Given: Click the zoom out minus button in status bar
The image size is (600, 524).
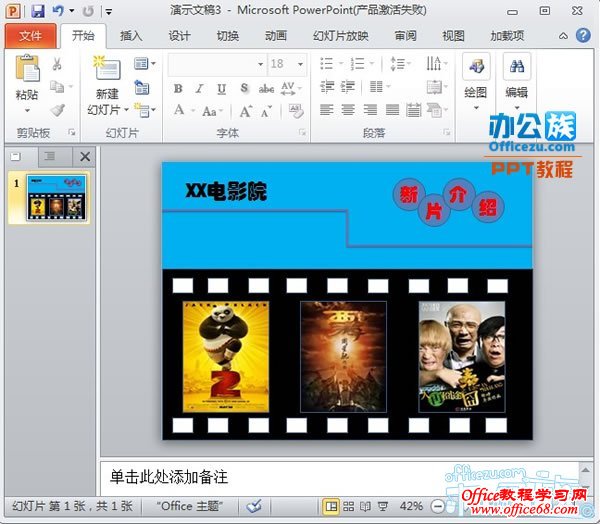Looking at the screenshot, I should 436,507.
